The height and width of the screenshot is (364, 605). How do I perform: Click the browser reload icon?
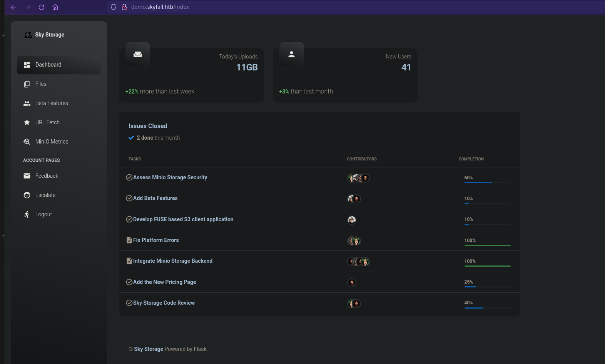[42, 7]
